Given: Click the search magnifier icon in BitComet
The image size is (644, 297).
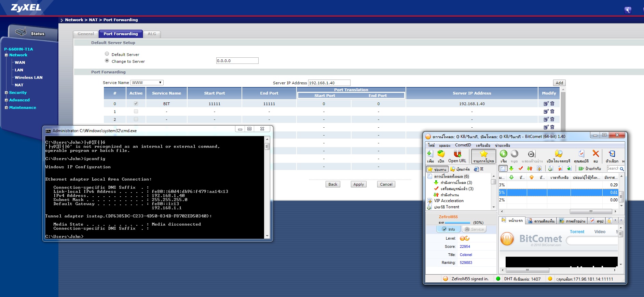Looking at the screenshot, I should (622, 169).
